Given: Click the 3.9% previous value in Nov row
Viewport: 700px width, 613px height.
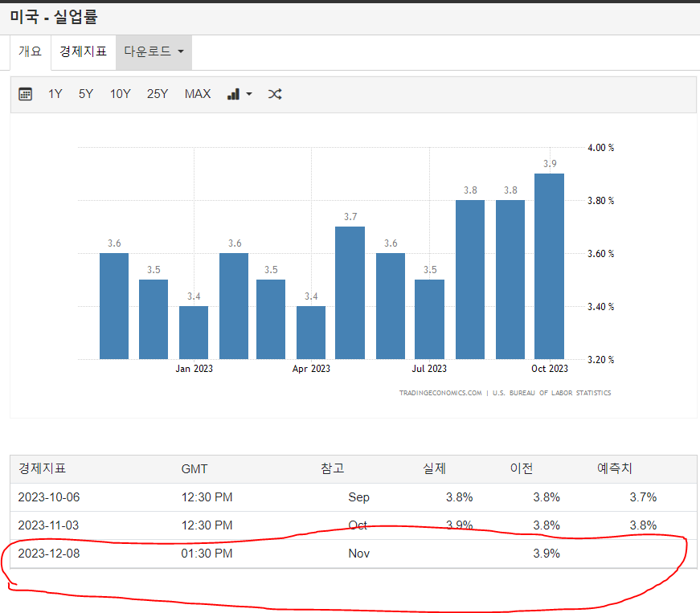Looking at the screenshot, I should (x=546, y=554).
